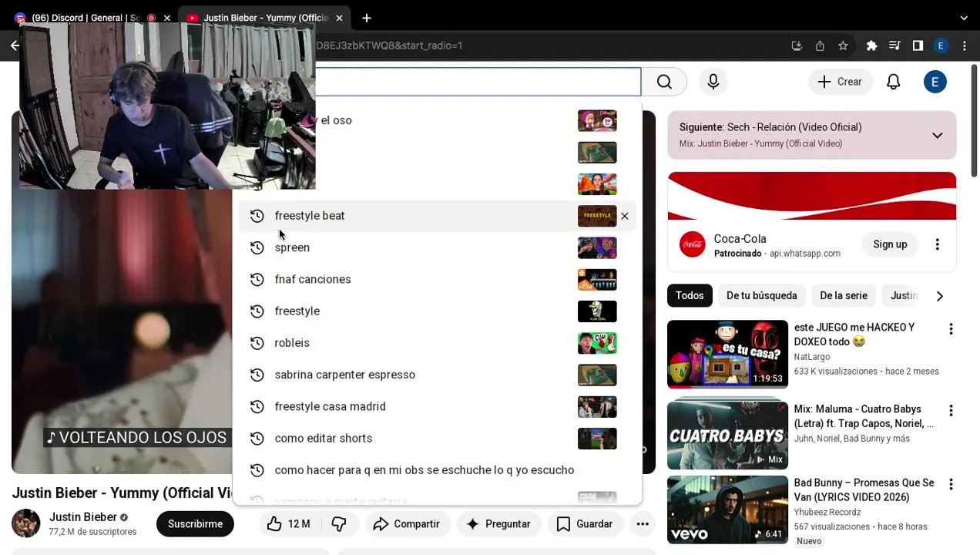Click the Compartir button
The width and height of the screenshot is (980, 555).
(406, 524)
